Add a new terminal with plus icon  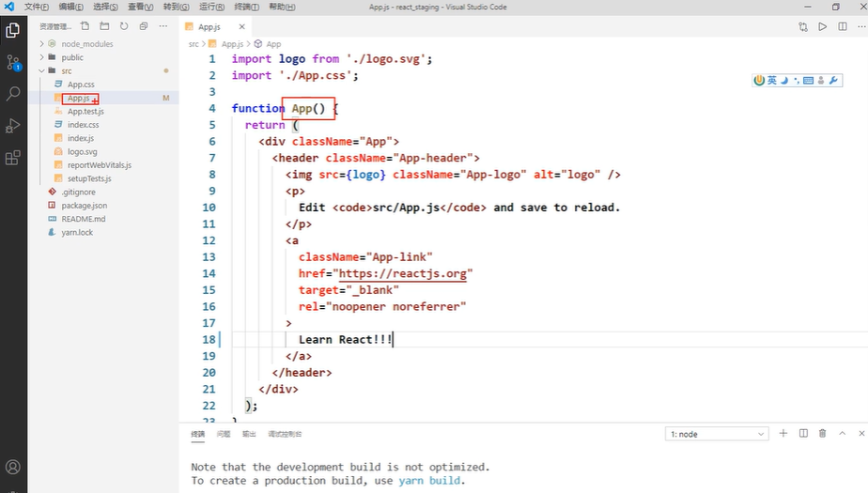[783, 434]
